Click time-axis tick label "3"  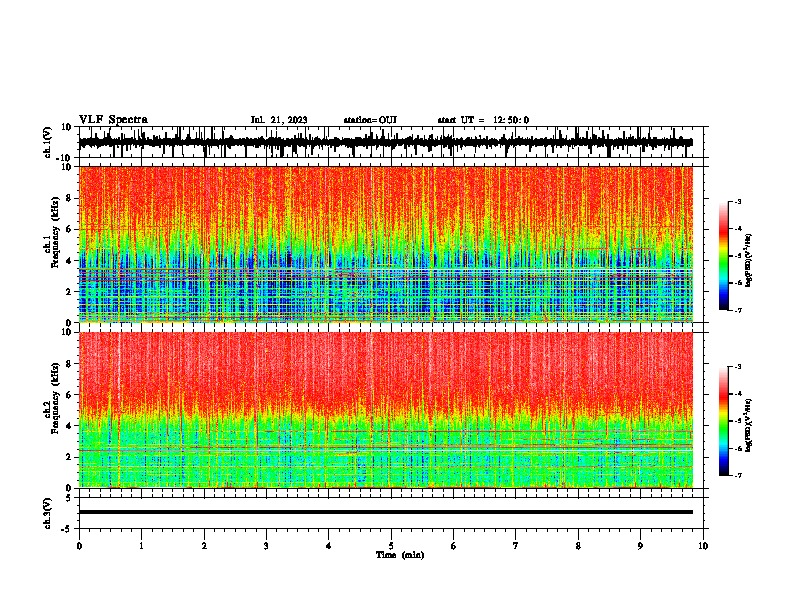pos(266,546)
